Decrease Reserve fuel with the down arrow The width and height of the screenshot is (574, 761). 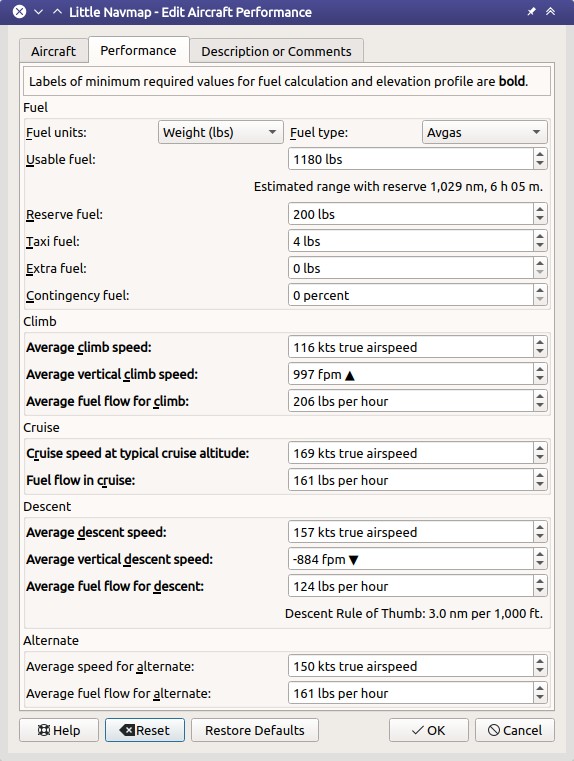pos(540,219)
